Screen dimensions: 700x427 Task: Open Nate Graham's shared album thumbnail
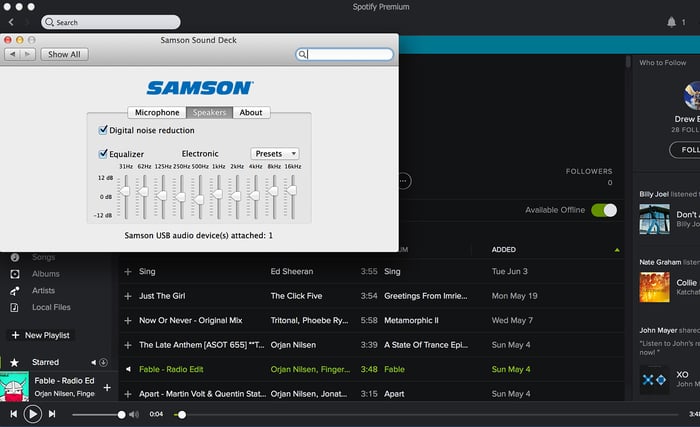[654, 288]
